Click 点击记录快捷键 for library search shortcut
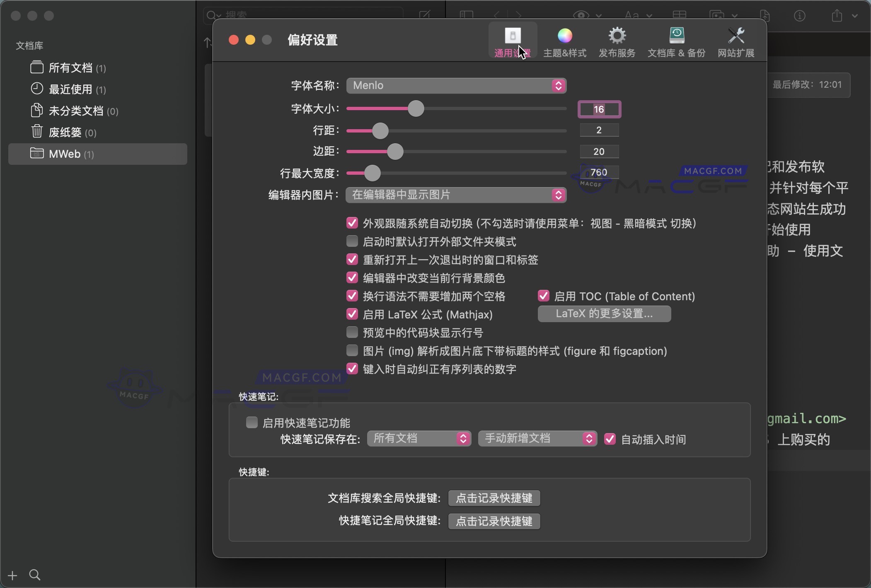Screen dimensions: 871x588 point(494,498)
